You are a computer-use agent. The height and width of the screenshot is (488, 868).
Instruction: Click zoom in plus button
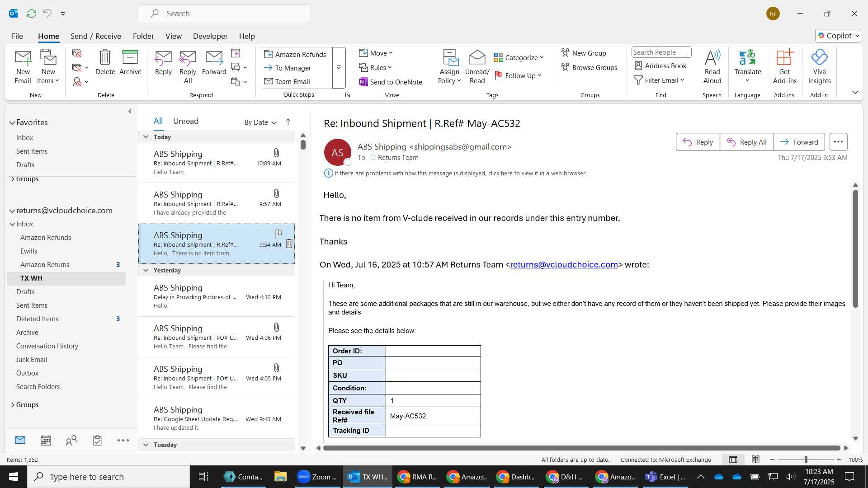(839, 460)
